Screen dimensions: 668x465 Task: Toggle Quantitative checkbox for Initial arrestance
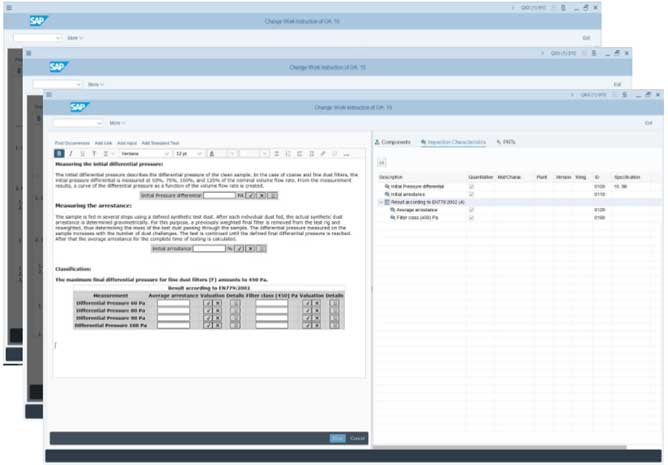pyautogui.click(x=471, y=194)
